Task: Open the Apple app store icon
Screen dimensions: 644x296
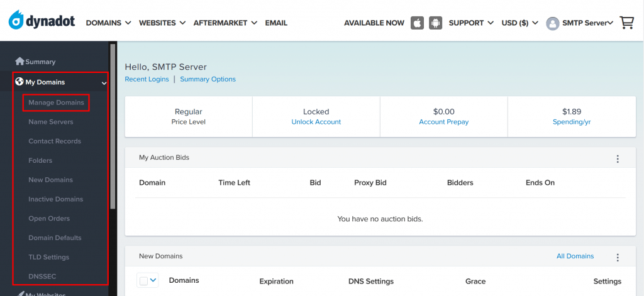Action: (417, 23)
